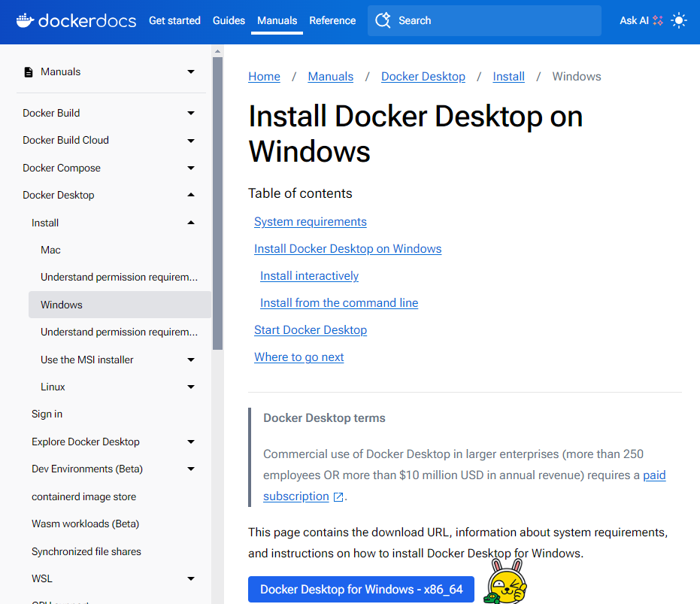Open Docker Build sidebar entry
This screenshot has height=604, width=700.
(x=51, y=113)
